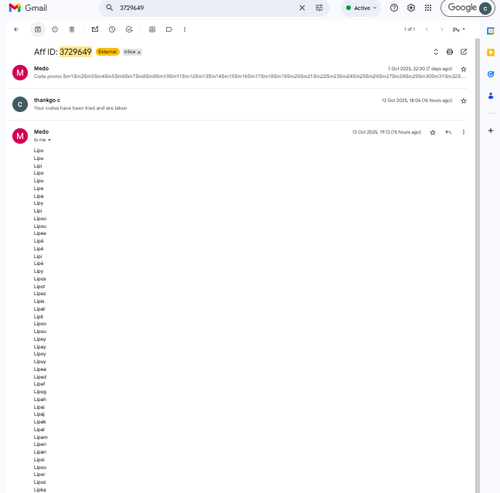Click the word Lipah in the message
Screen dimensions: 500x493
click(x=40, y=399)
